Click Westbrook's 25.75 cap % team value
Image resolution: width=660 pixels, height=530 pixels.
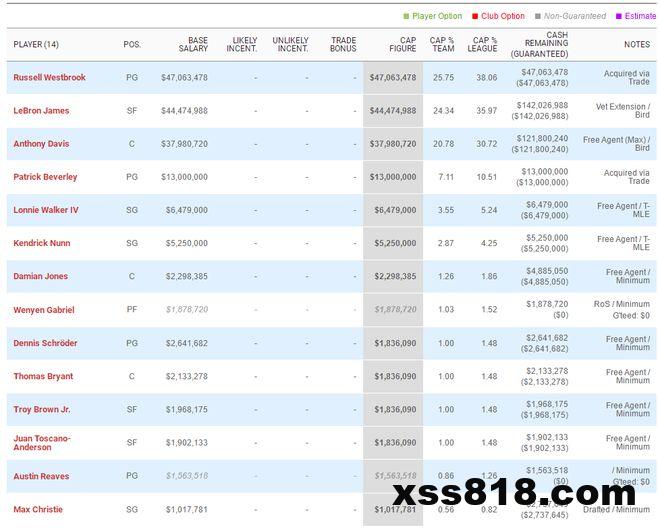click(443, 78)
